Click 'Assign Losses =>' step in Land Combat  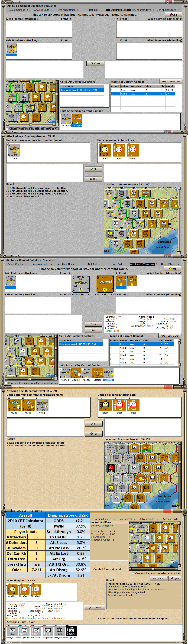click(x=105, y=519)
